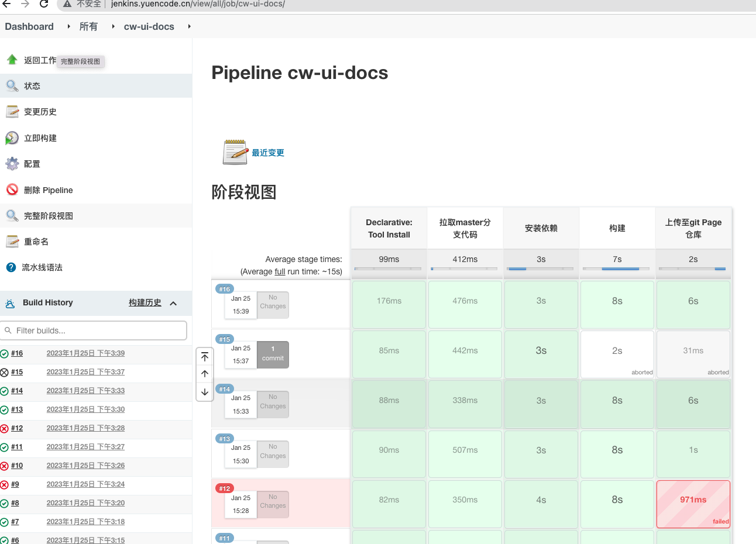
Task: Click the Build History weather icon
Action: pos(10,304)
